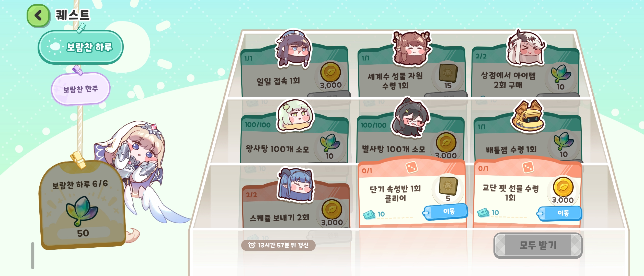
Task: Click the leaf reward on 왕사탕 100개 소모
Action: [x=330, y=143]
